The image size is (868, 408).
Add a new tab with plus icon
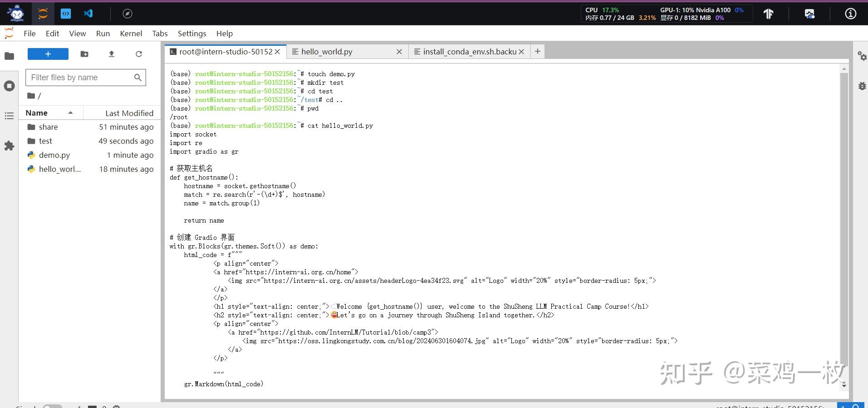click(x=538, y=51)
